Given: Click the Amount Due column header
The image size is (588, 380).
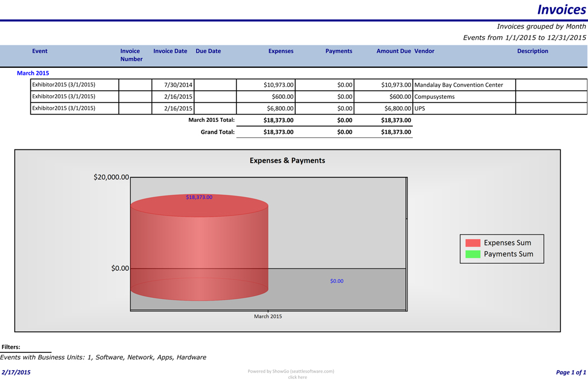Looking at the screenshot, I should 393,51.
